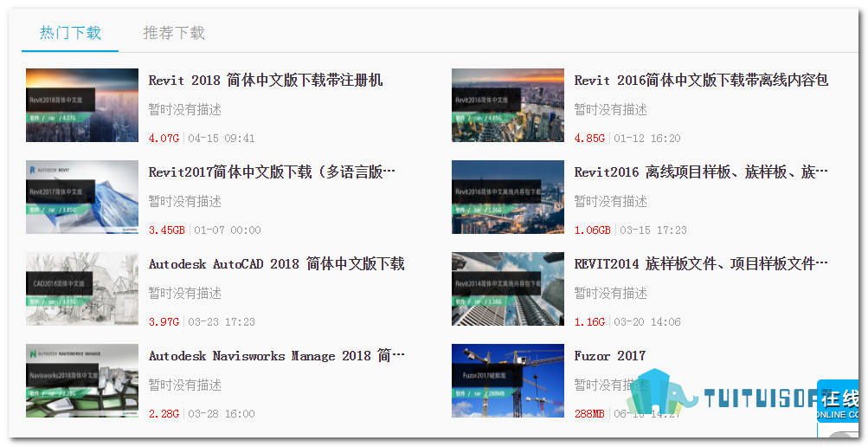This screenshot has width=868, height=447.
Task: Open the CAD2018简体中文版 sketch thumbnail
Action: (82, 288)
